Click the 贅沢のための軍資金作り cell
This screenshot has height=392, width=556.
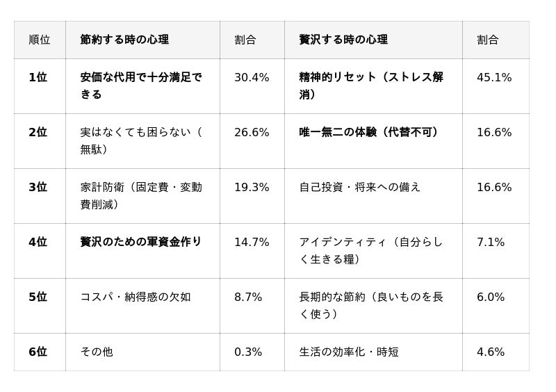click(141, 243)
